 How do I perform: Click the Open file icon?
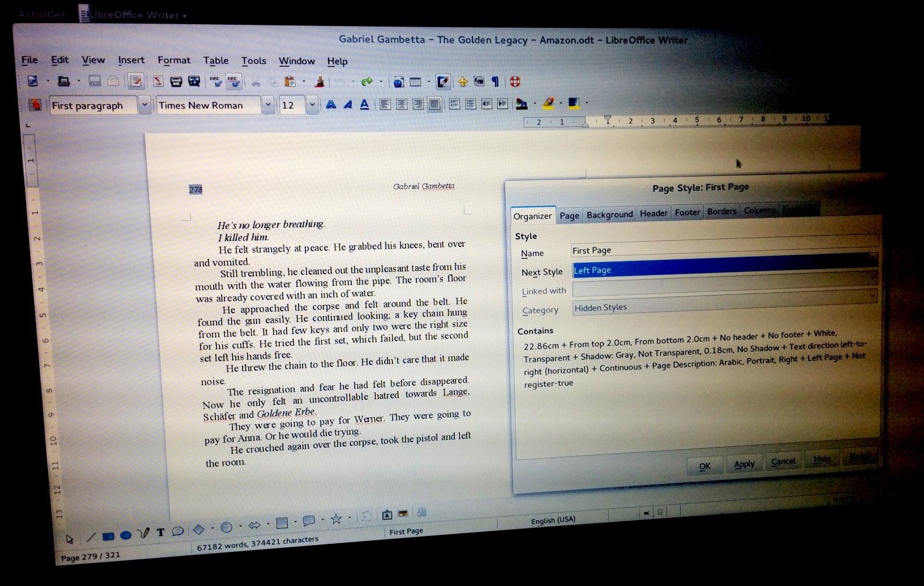[x=64, y=81]
